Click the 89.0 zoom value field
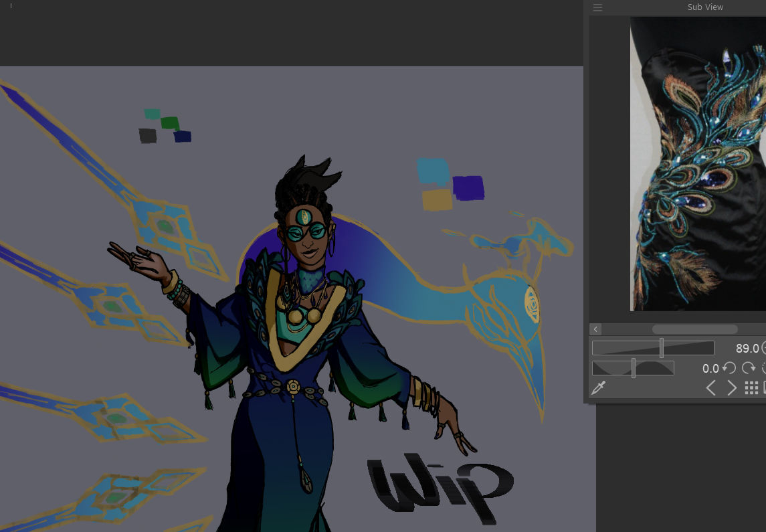766x532 pixels. 747,349
